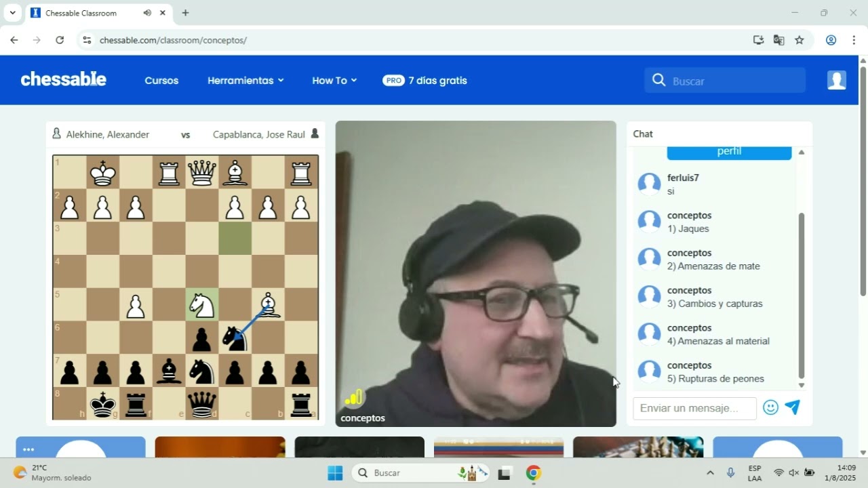Open the tab search dropdown

[x=12, y=13]
